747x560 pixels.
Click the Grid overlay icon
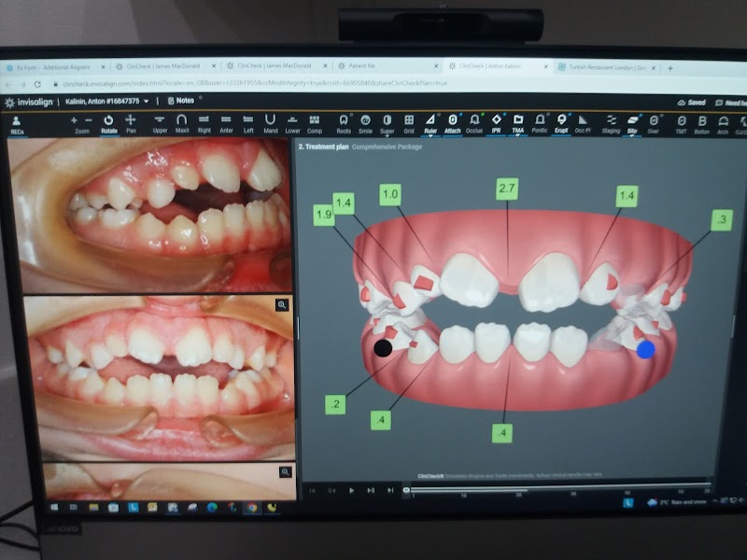point(408,123)
